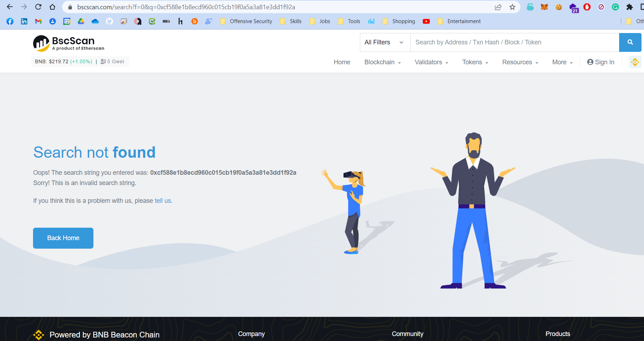Open the red stop-hand blocker extension
644x341 pixels.
coord(587,7)
